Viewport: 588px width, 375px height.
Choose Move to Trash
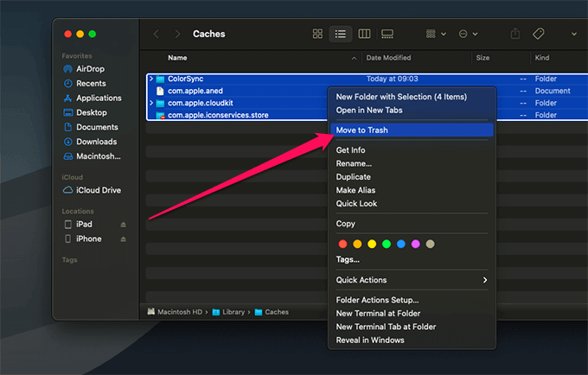[412, 130]
